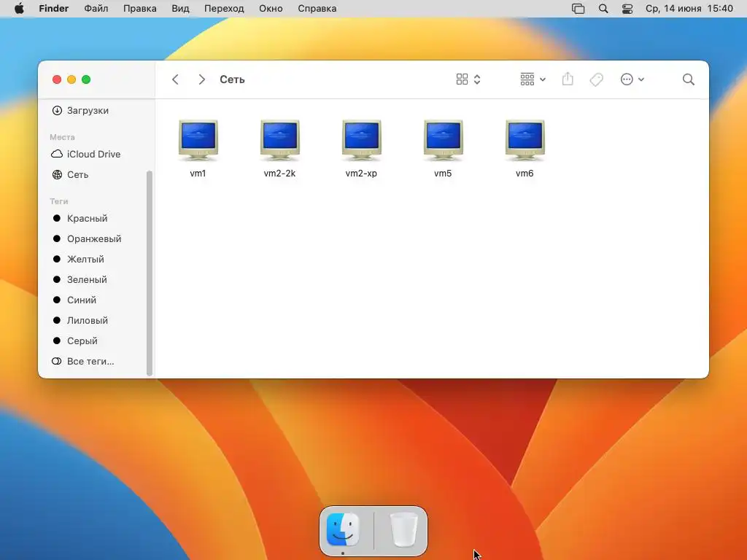Select the vm5 network computer

[x=443, y=148]
